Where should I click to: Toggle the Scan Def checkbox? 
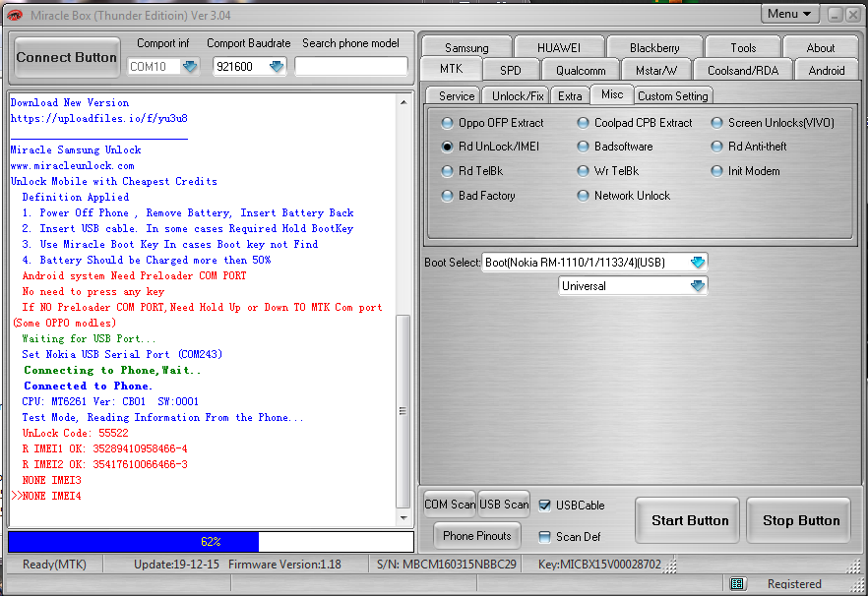tap(545, 536)
